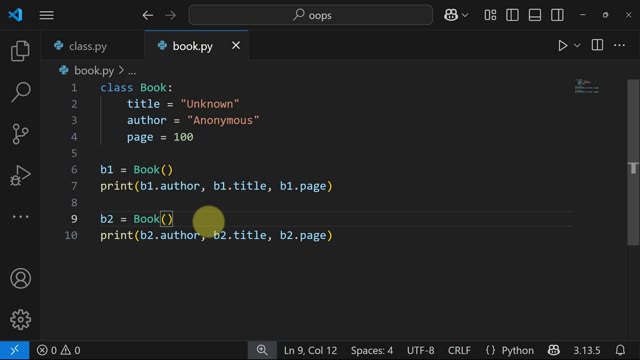
Task: Click the minimap code preview
Action: 587,87
